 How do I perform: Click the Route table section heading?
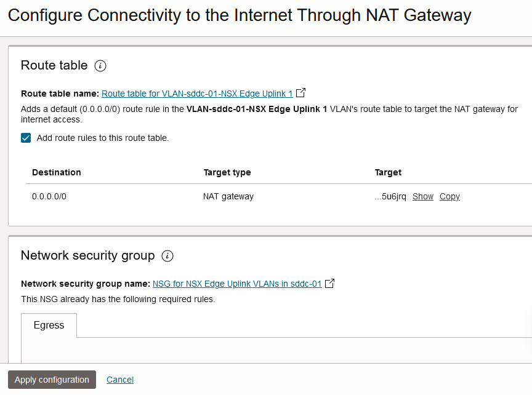point(55,65)
